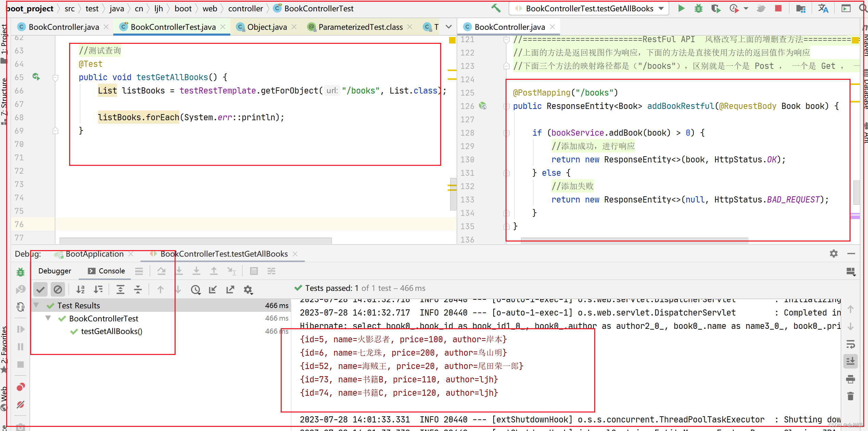Click the Translate icon in the top toolbar
Image resolution: width=868 pixels, height=431 pixels.
[824, 8]
